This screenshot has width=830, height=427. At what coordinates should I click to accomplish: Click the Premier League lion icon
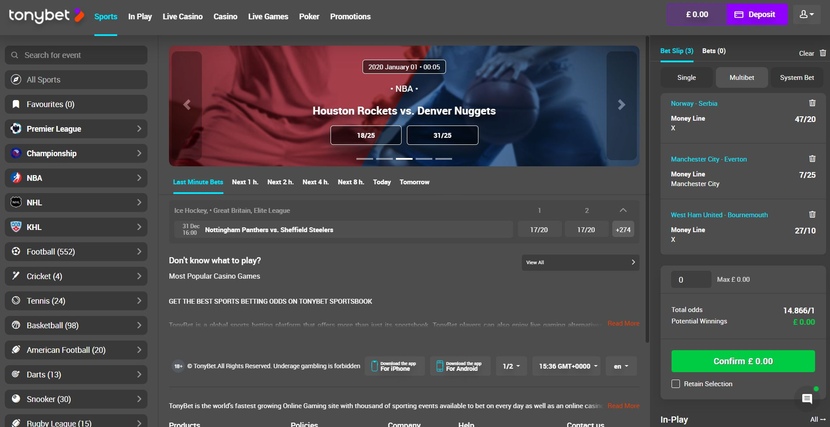tap(16, 129)
